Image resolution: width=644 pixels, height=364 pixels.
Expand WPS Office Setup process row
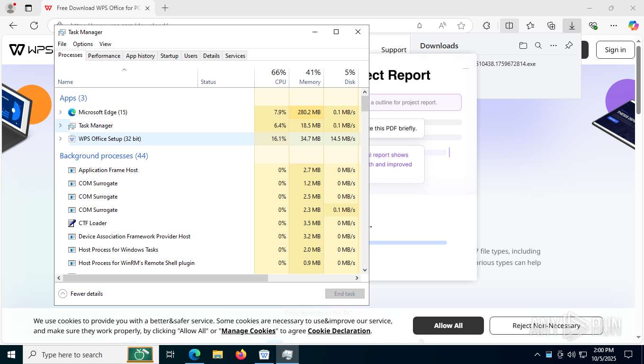point(60,139)
